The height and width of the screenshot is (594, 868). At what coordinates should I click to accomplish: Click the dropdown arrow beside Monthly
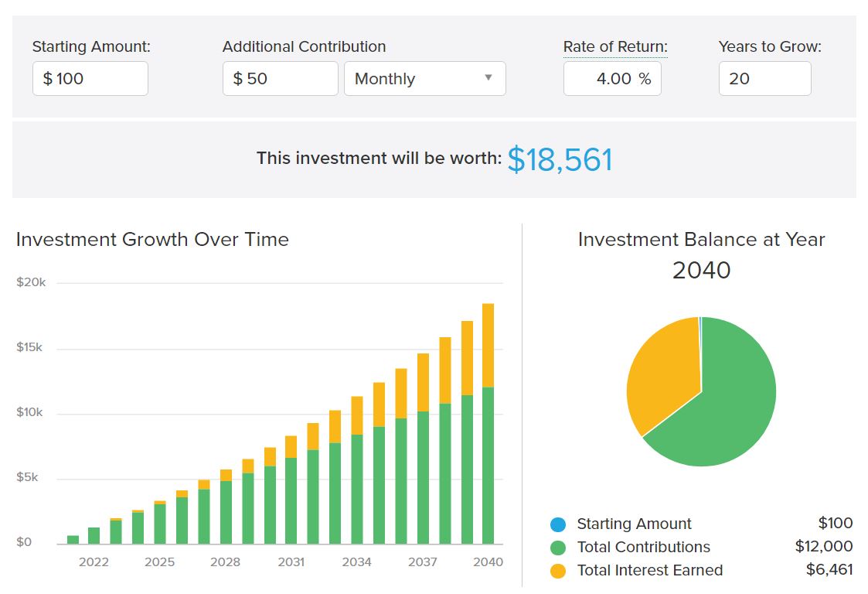[x=488, y=78]
